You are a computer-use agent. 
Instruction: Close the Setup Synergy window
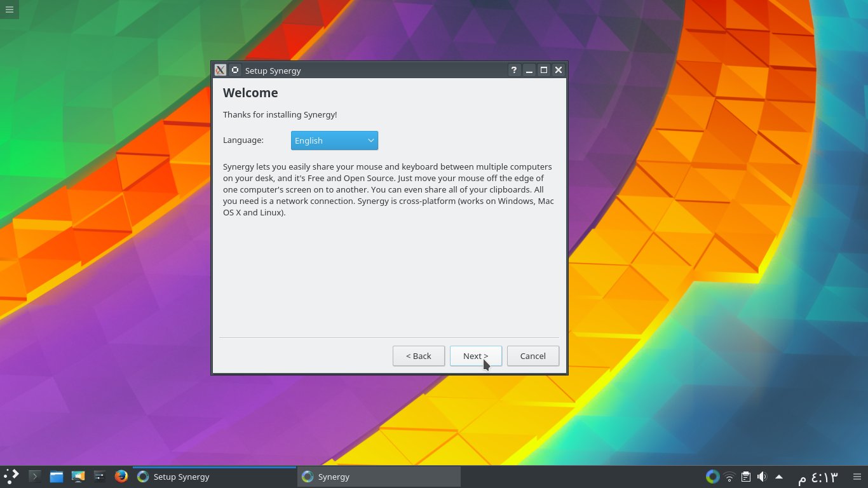[x=559, y=70]
